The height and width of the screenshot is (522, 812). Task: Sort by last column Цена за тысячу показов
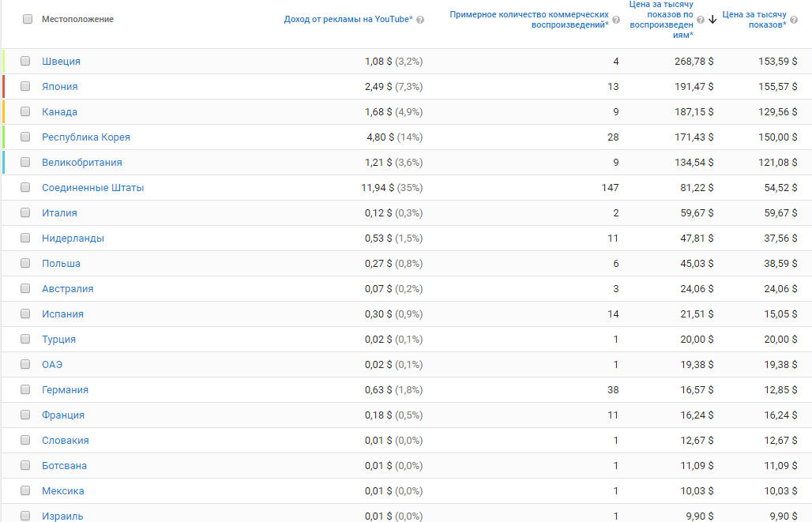tap(754, 20)
